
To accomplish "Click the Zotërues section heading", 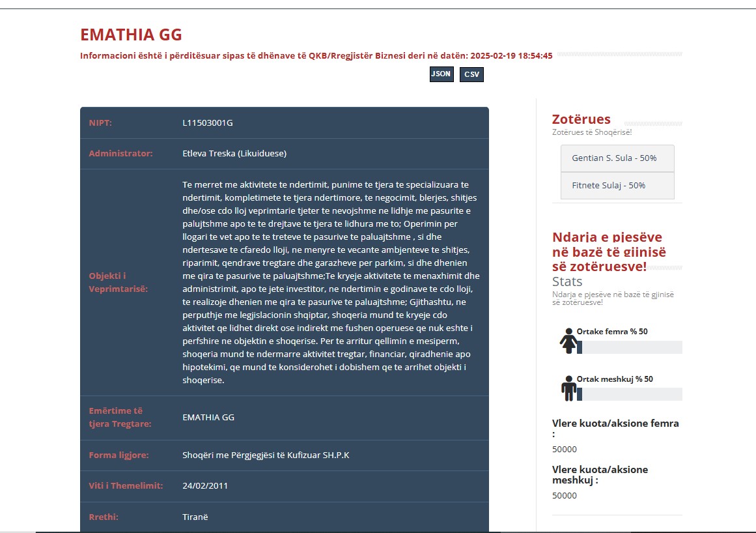I will tap(581, 119).
